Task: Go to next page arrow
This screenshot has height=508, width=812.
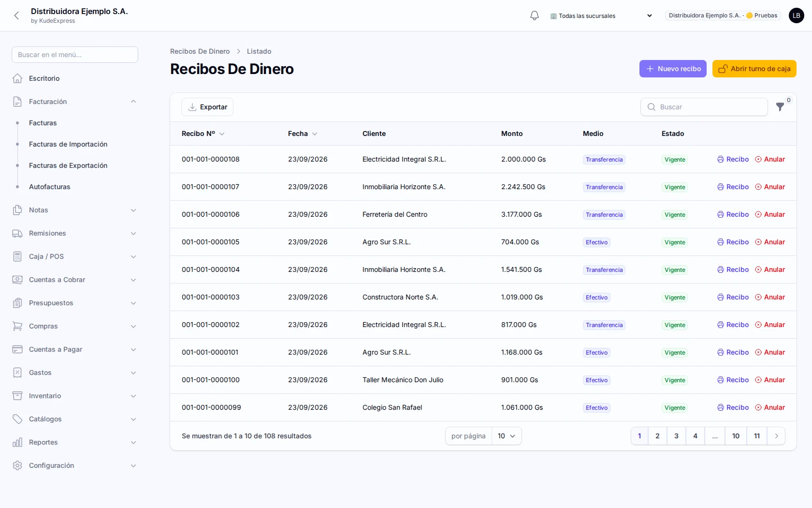Action: click(x=776, y=436)
